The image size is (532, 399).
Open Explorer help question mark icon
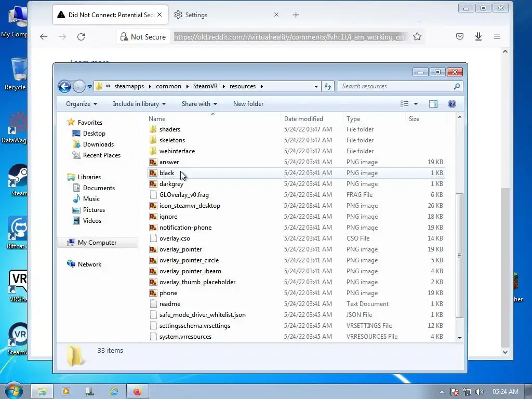451,104
